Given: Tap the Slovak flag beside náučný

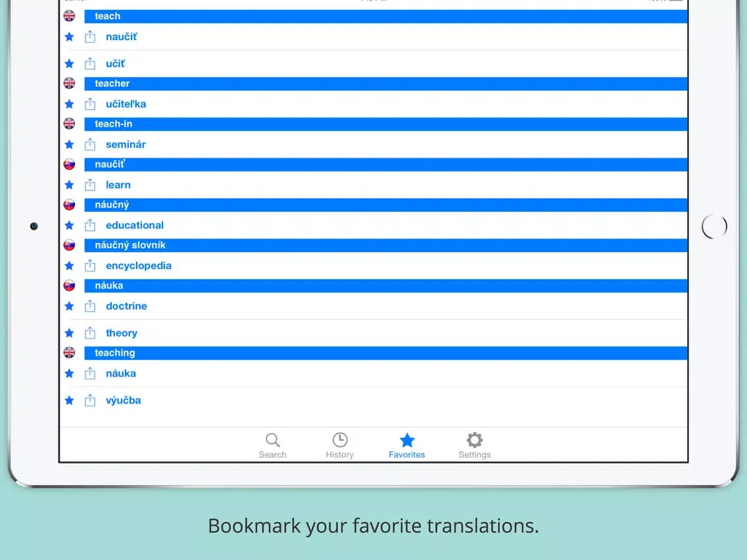Looking at the screenshot, I should [x=69, y=205].
